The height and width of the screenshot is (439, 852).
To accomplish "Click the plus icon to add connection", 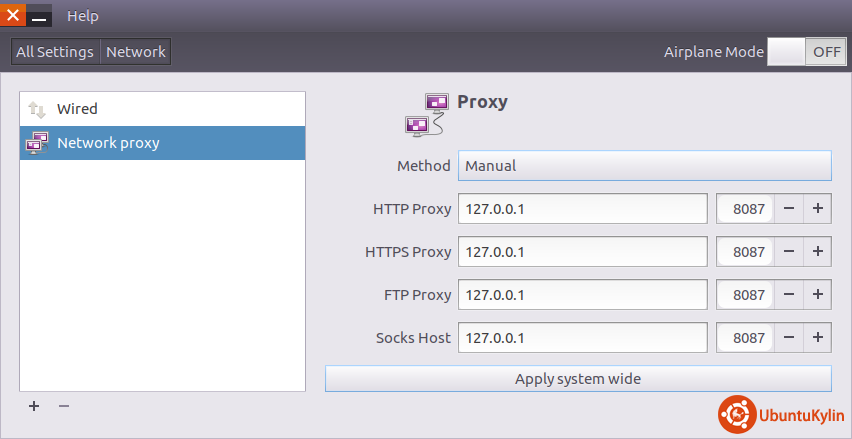I will 34,406.
